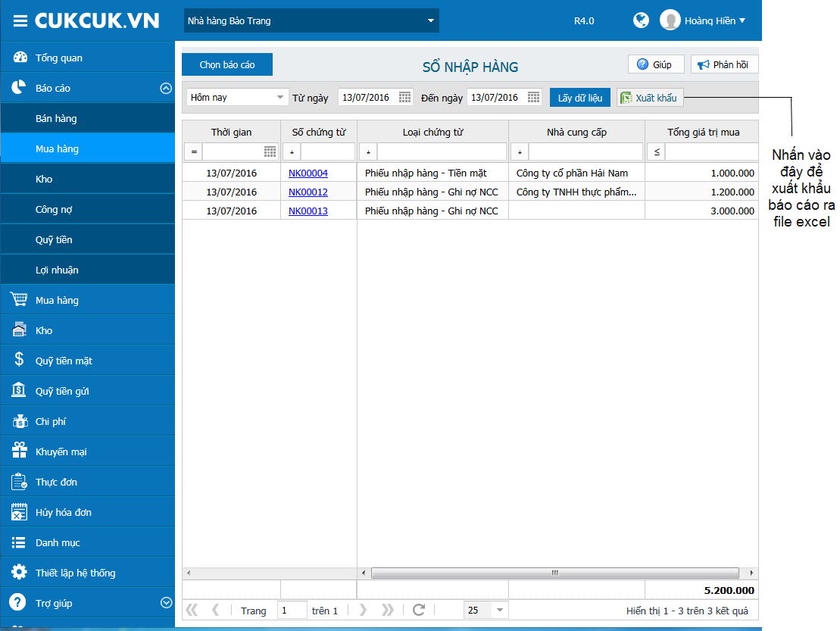Viewport: 840px width, 631px height.
Task: Click the user avatar icon
Action: coord(670,20)
